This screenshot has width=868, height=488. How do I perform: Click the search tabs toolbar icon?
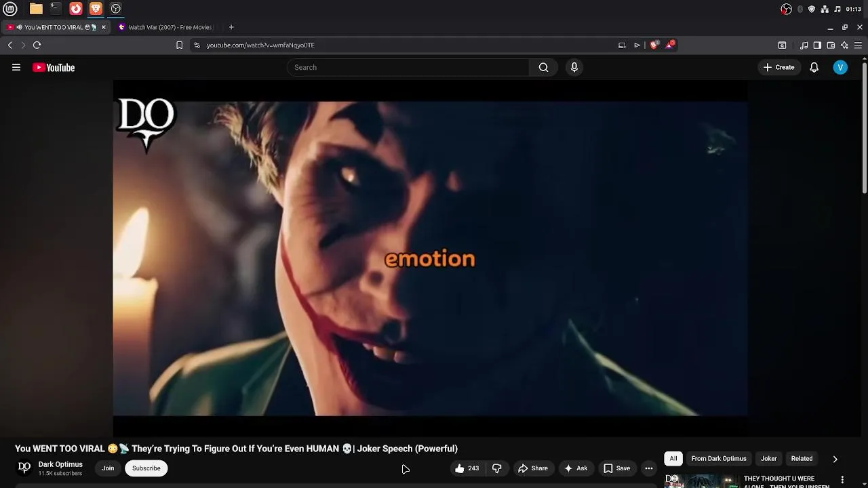pos(782,45)
